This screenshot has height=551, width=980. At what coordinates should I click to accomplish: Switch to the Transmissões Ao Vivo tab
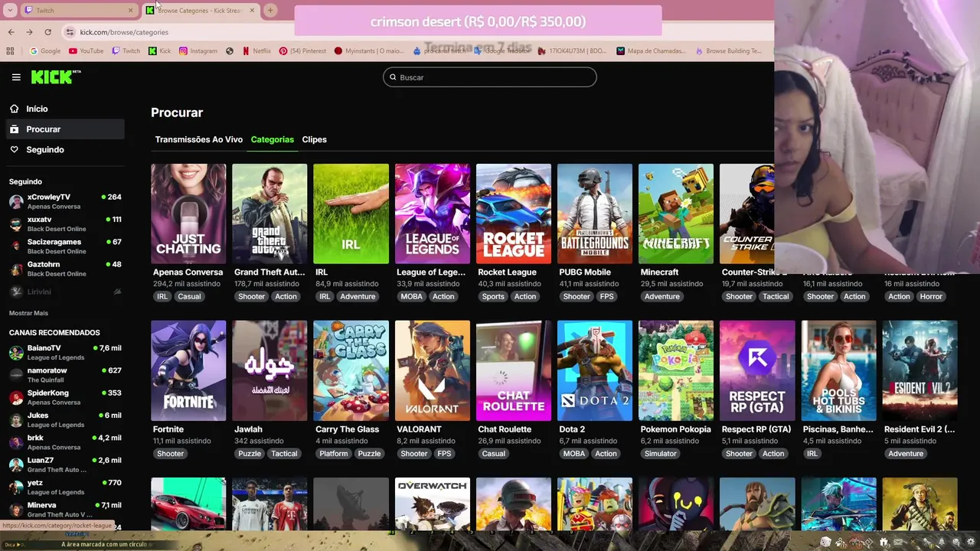click(198, 139)
